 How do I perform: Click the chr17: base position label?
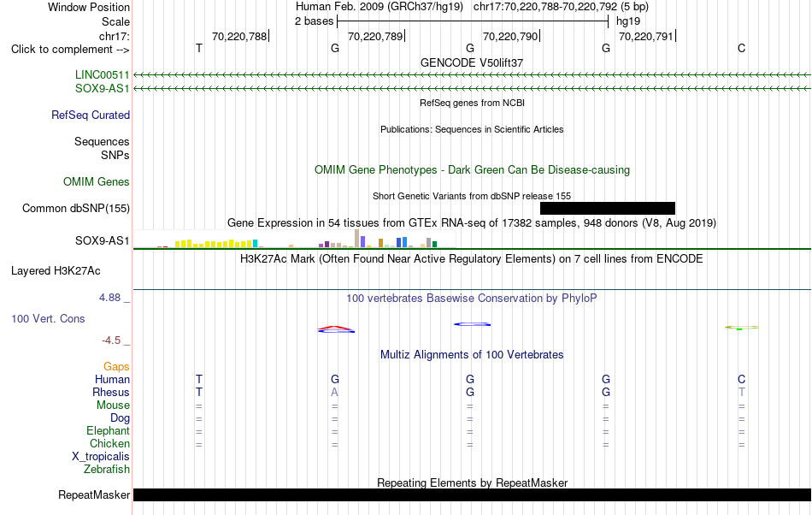(115, 36)
